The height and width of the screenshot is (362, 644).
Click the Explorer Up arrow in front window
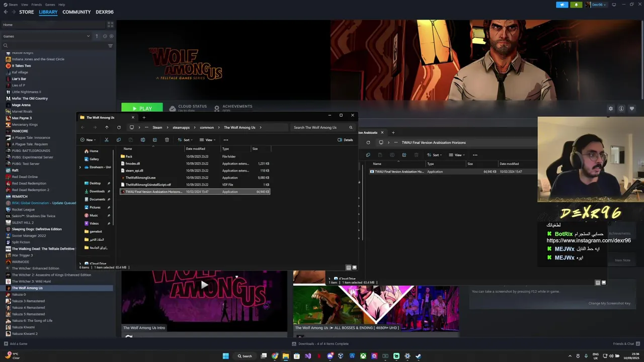(107, 127)
